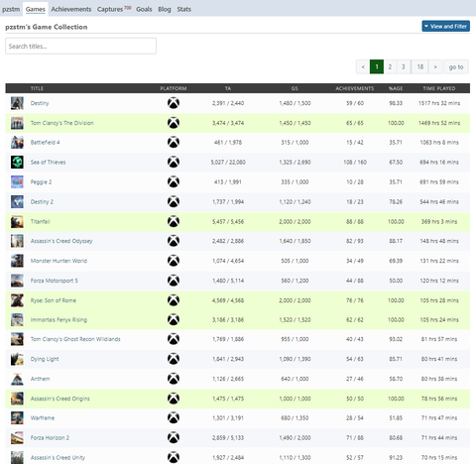The height and width of the screenshot is (464, 476).
Task: Click '1517 hrs 32 mins' time played
Action: click(x=439, y=103)
